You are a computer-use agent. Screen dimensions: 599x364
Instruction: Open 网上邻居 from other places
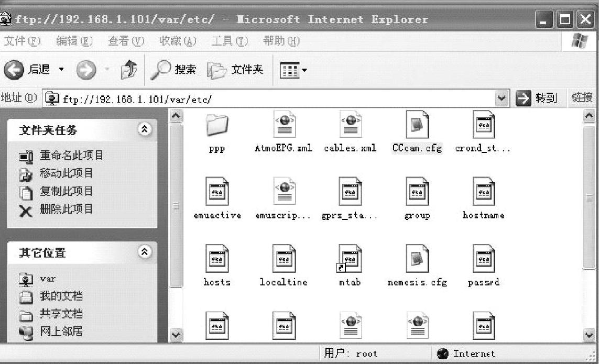point(51,332)
